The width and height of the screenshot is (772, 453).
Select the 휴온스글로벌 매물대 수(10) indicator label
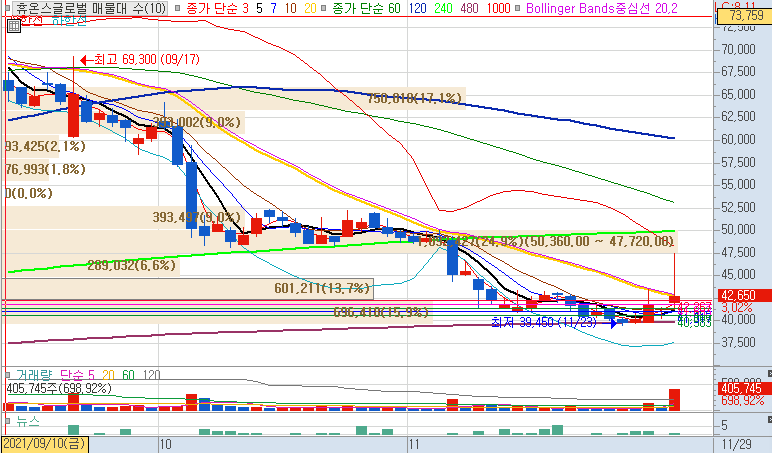tap(90, 8)
